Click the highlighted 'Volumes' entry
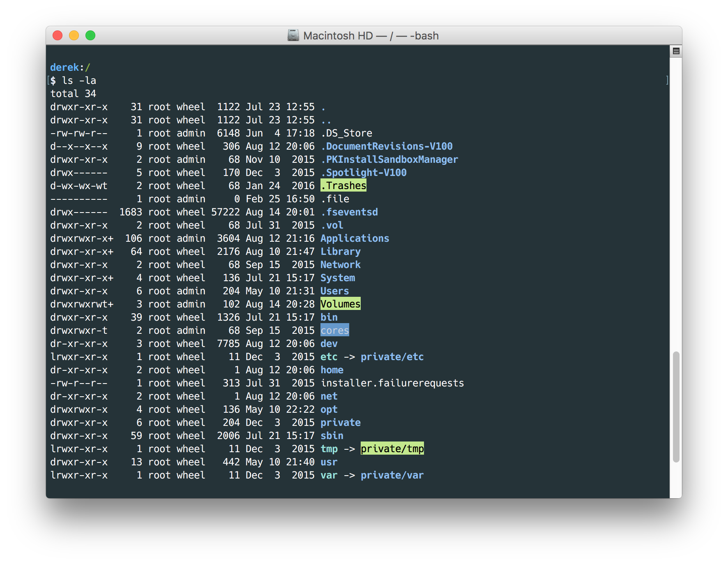 (x=341, y=304)
